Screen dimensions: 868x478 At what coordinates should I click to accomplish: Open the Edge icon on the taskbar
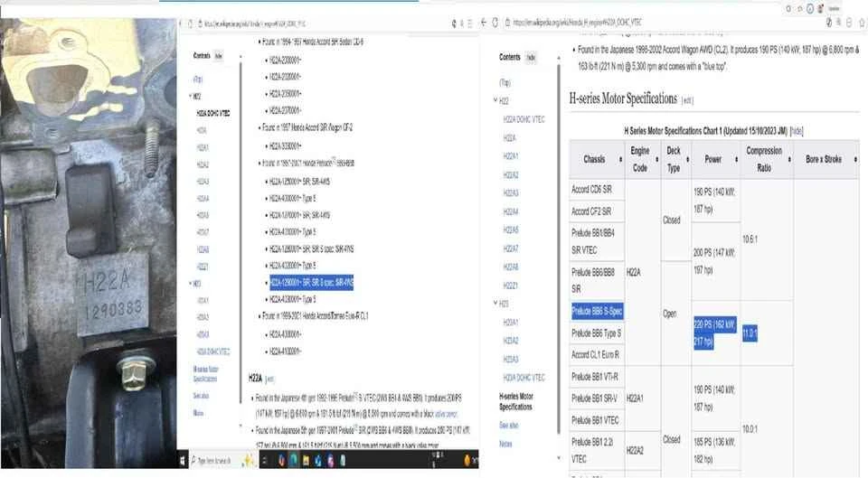click(x=293, y=460)
